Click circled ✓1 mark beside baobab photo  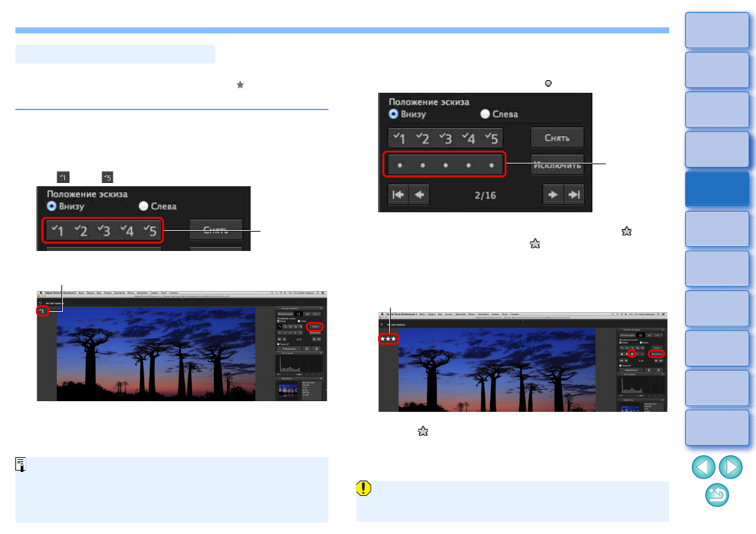point(43,311)
